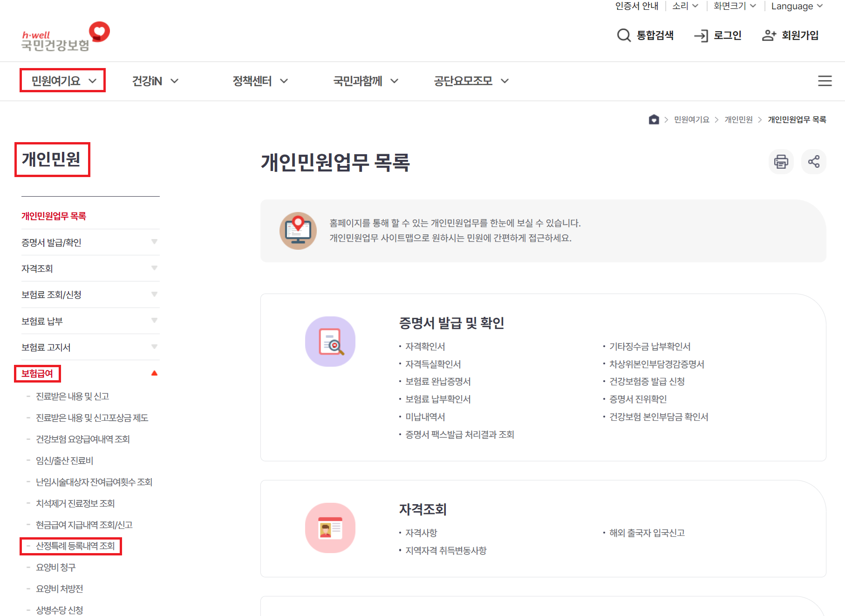Click 자격확인서 link
Screen dimensions: 845x616
425,347
